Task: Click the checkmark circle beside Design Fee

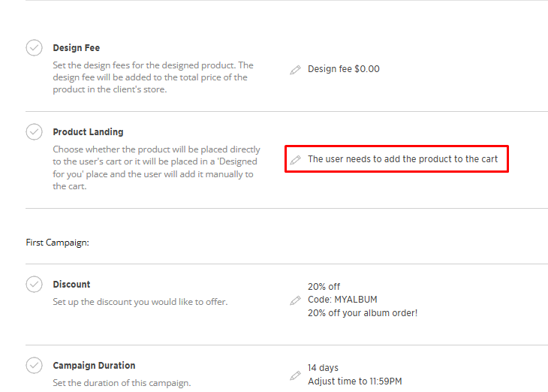Action: coord(35,48)
